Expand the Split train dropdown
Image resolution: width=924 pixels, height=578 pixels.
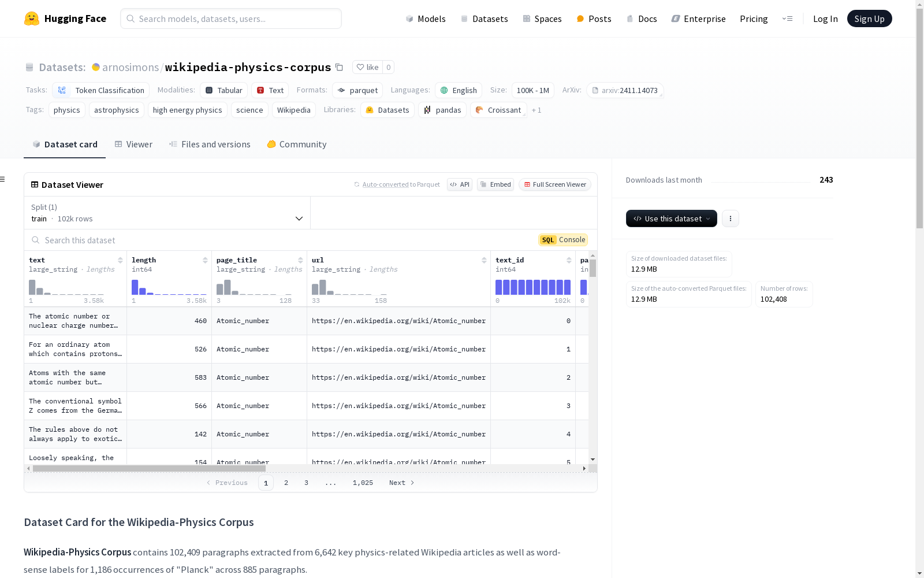coord(167,213)
